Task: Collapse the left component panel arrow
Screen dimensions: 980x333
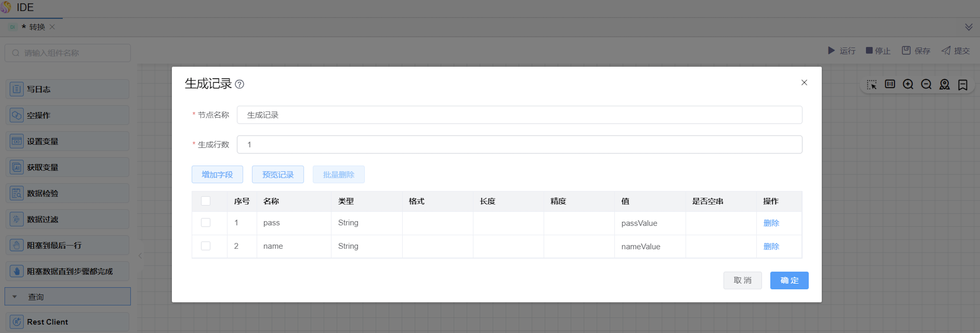Action: 140,256
